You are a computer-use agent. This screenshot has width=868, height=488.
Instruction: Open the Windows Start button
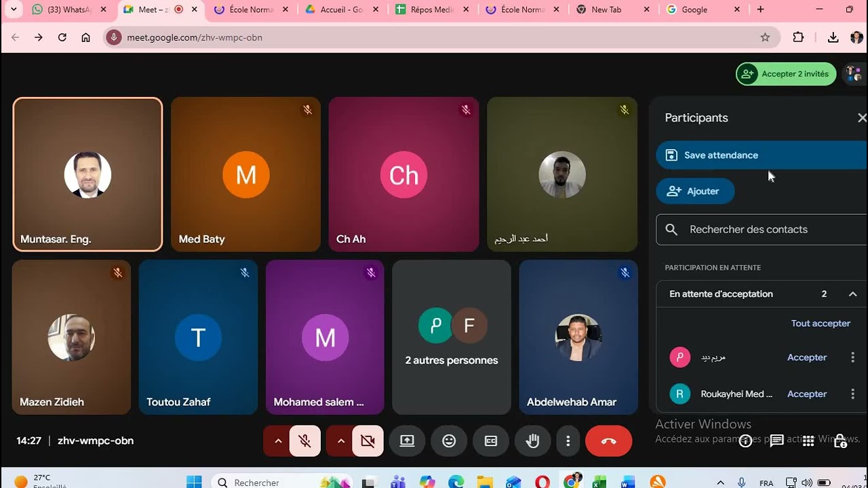point(194,482)
